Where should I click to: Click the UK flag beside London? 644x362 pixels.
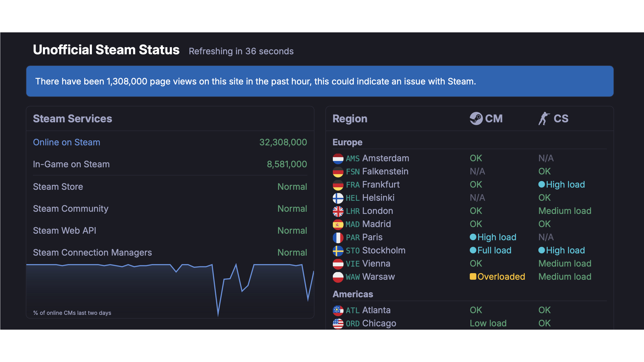point(338,211)
